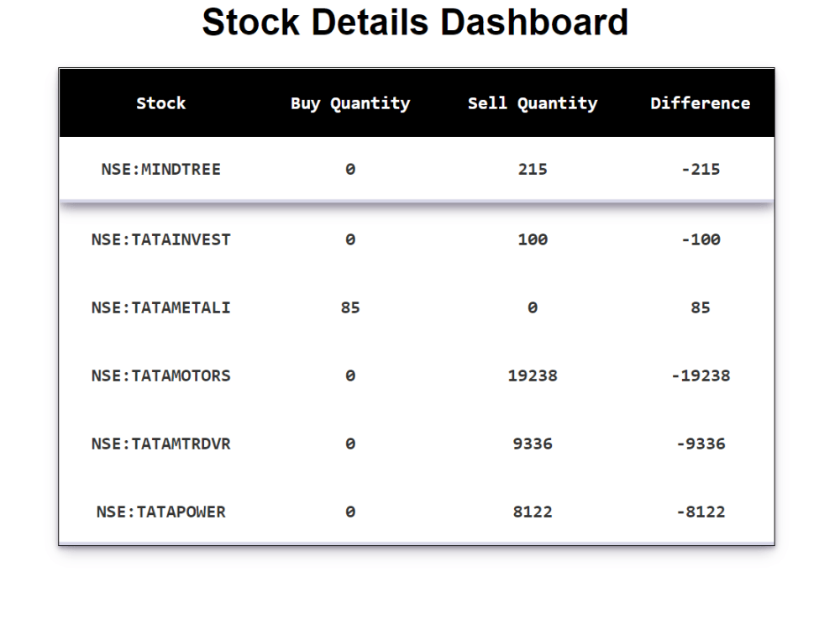Click TATAPOWER buy quantity 0
Screen dimensions: 840x630
tap(350, 512)
